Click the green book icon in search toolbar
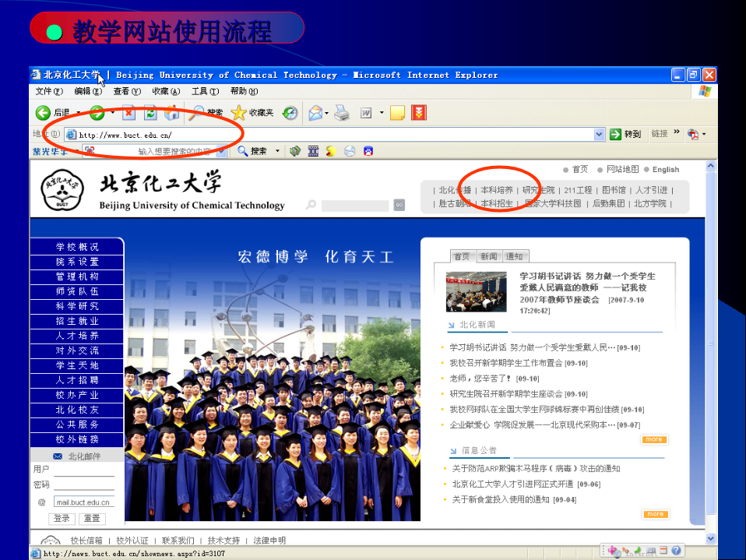 pyautogui.click(x=295, y=151)
